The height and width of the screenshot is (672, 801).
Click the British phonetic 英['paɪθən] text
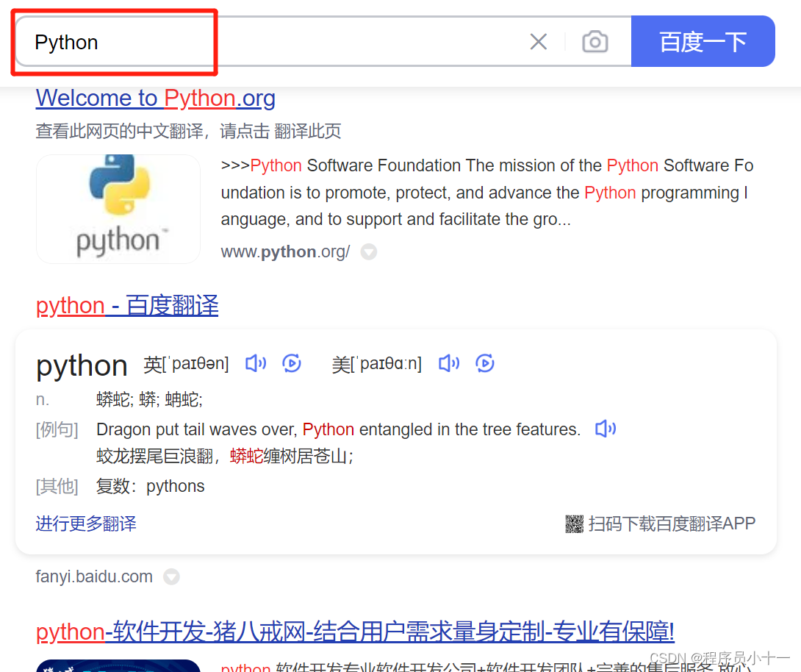click(186, 364)
